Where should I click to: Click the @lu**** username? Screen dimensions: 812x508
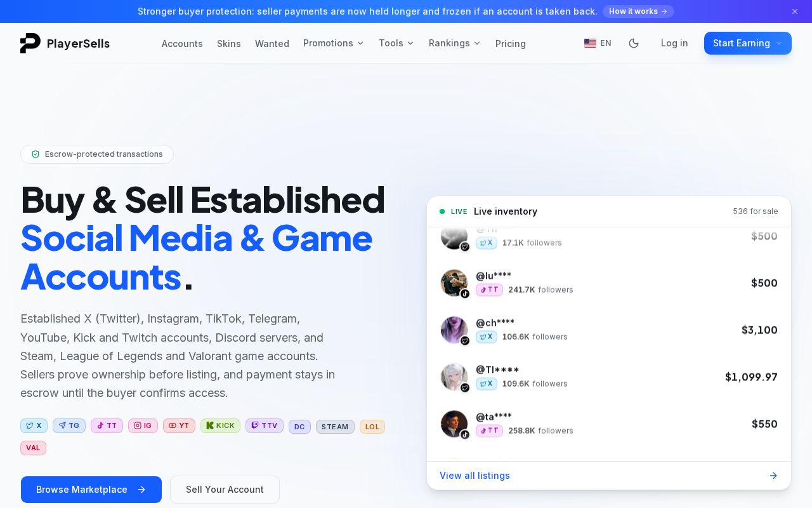click(x=494, y=276)
